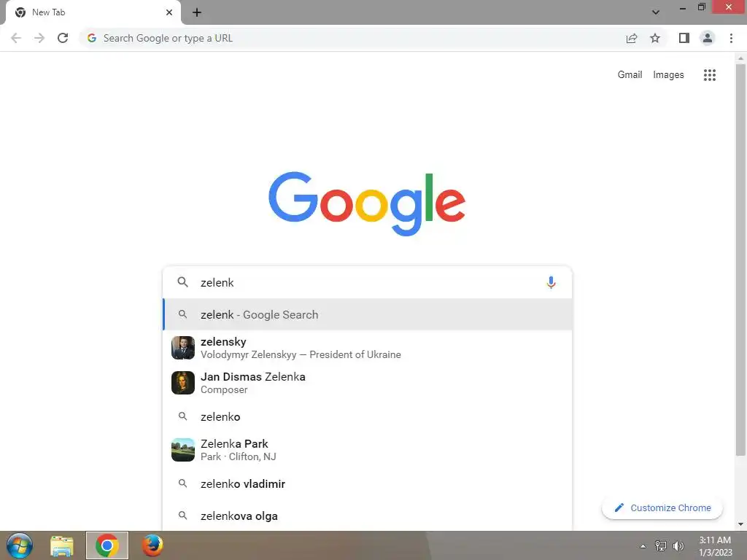The height and width of the screenshot is (560, 747).
Task: Open the volume speaker tray icon
Action: point(678,546)
